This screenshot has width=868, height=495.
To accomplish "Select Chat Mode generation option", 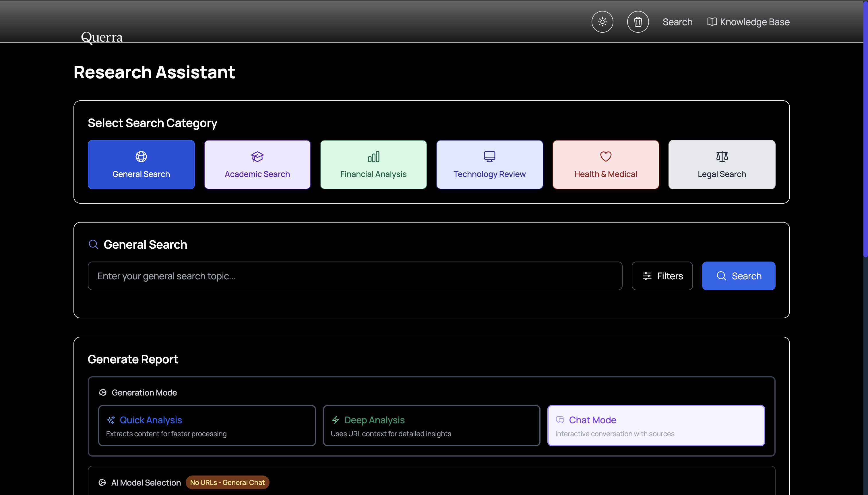I will 656,426.
